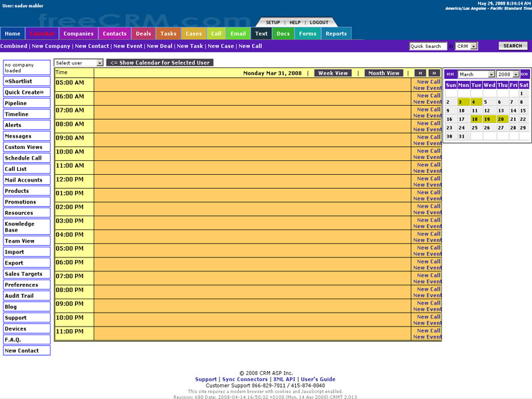Viewport: 532px width, 399px height.
Task: Open the Deals tab
Action: click(x=144, y=34)
